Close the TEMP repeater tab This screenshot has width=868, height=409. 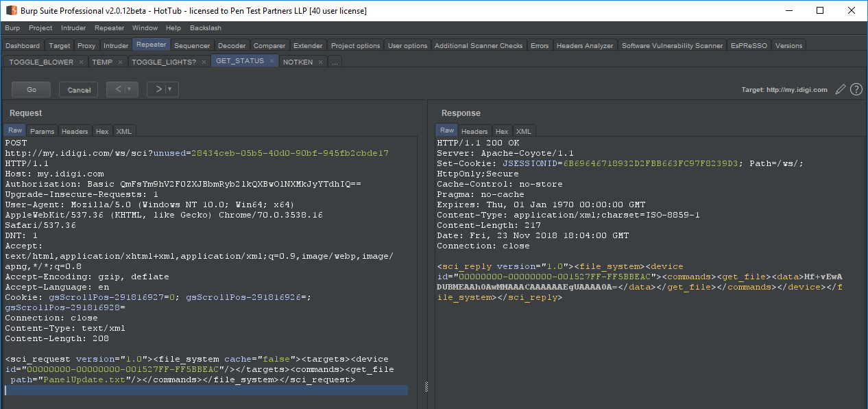pyautogui.click(x=121, y=62)
